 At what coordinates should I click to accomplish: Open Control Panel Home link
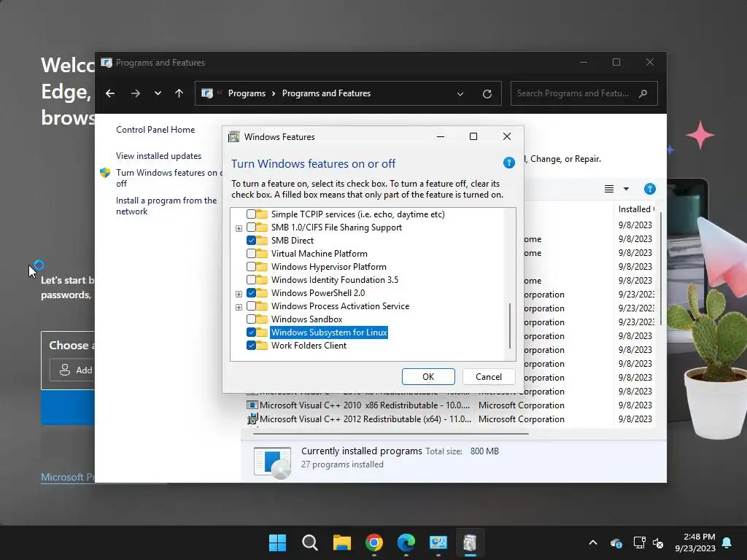[x=155, y=130]
